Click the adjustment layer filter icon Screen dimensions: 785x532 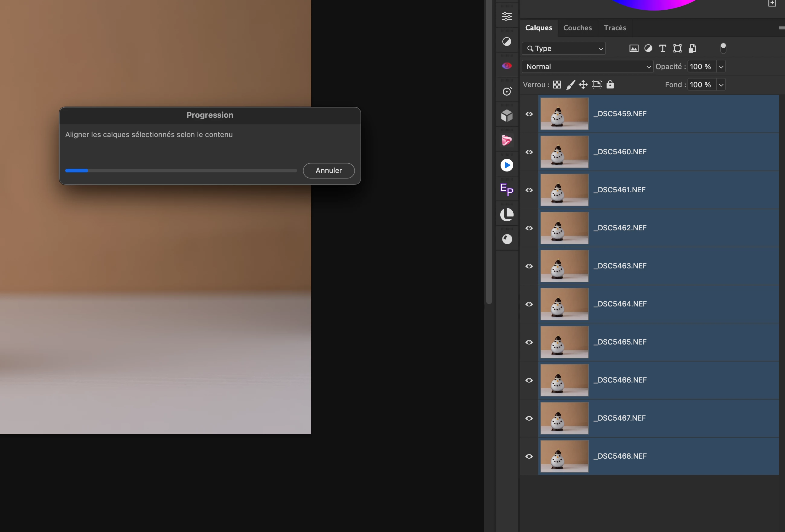(x=648, y=48)
